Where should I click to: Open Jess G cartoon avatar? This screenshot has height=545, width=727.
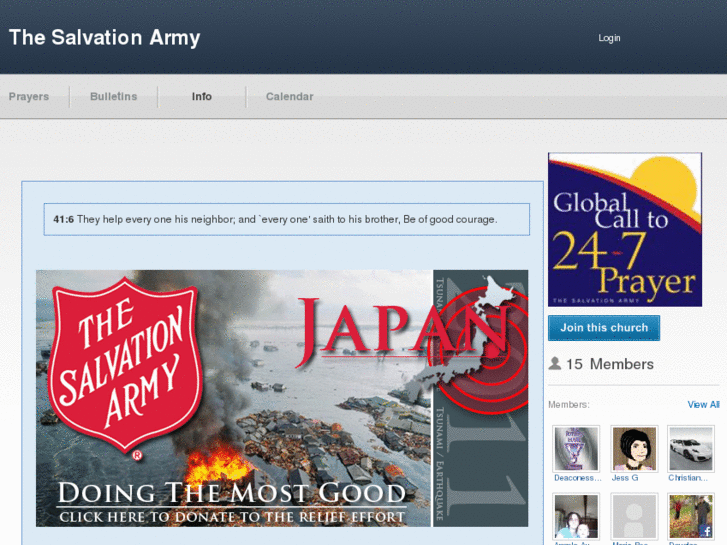634,449
